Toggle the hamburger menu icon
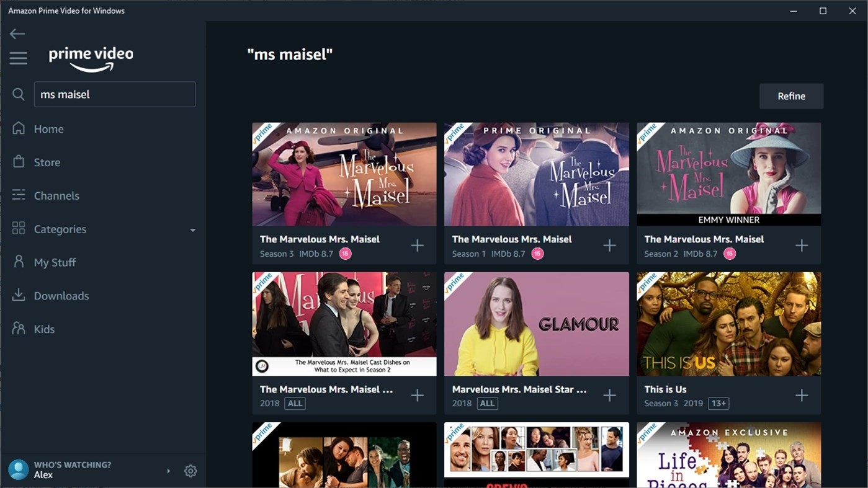This screenshot has height=488, width=868. tap(18, 58)
